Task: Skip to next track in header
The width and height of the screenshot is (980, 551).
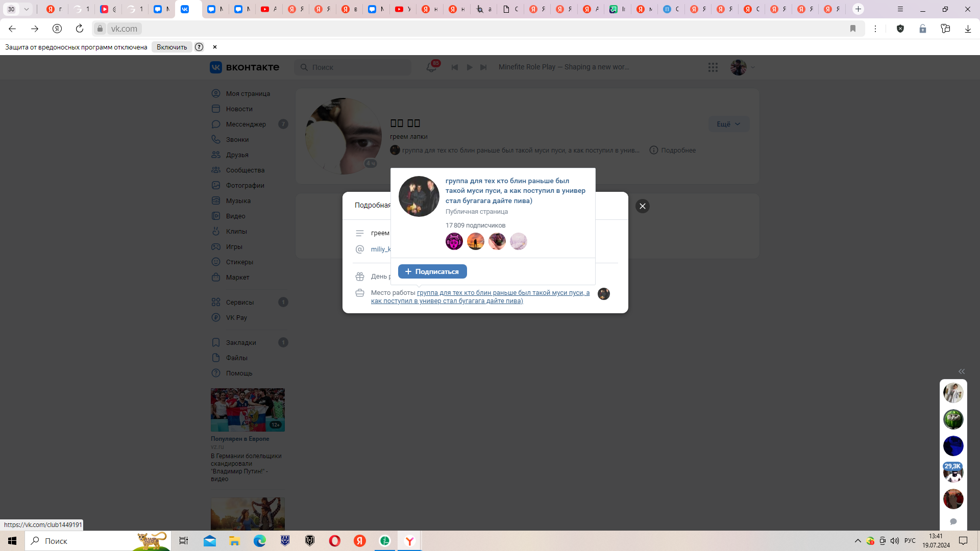Action: click(483, 67)
